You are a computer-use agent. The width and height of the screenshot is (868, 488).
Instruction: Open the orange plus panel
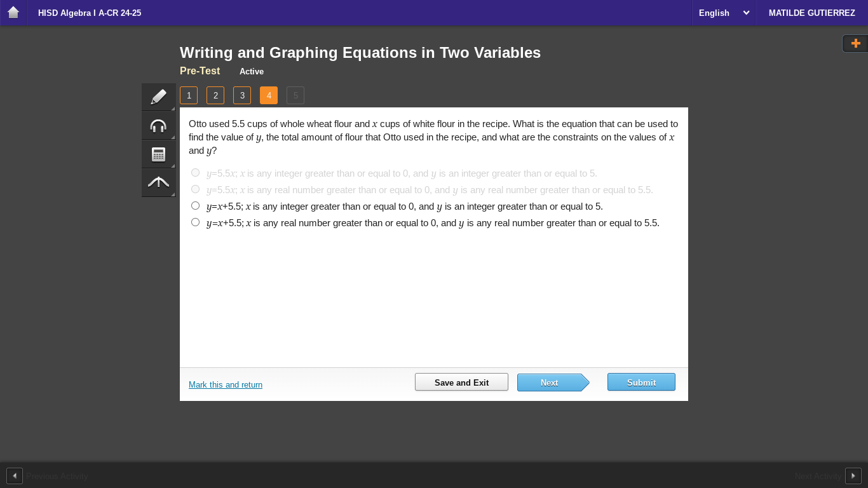click(x=855, y=43)
